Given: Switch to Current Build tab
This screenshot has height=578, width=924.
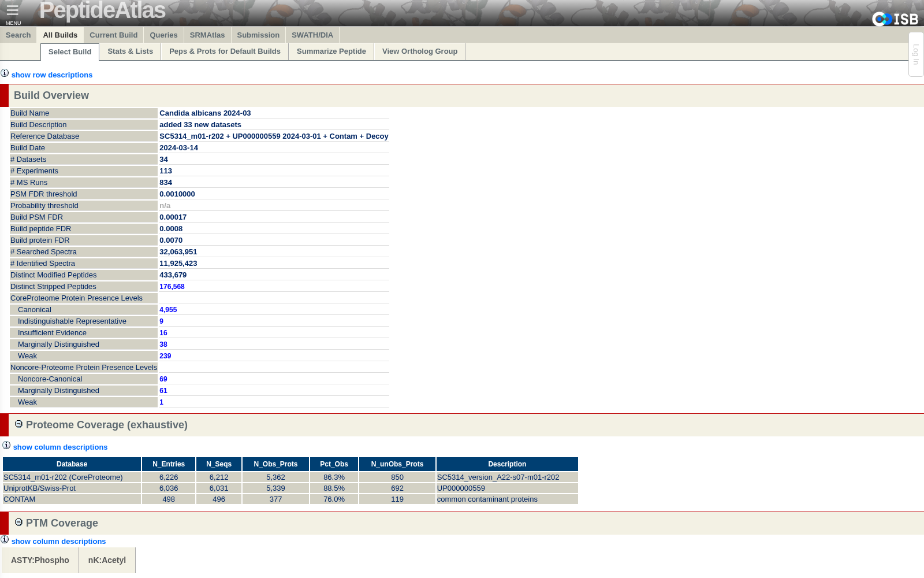Looking at the screenshot, I should pos(113,35).
